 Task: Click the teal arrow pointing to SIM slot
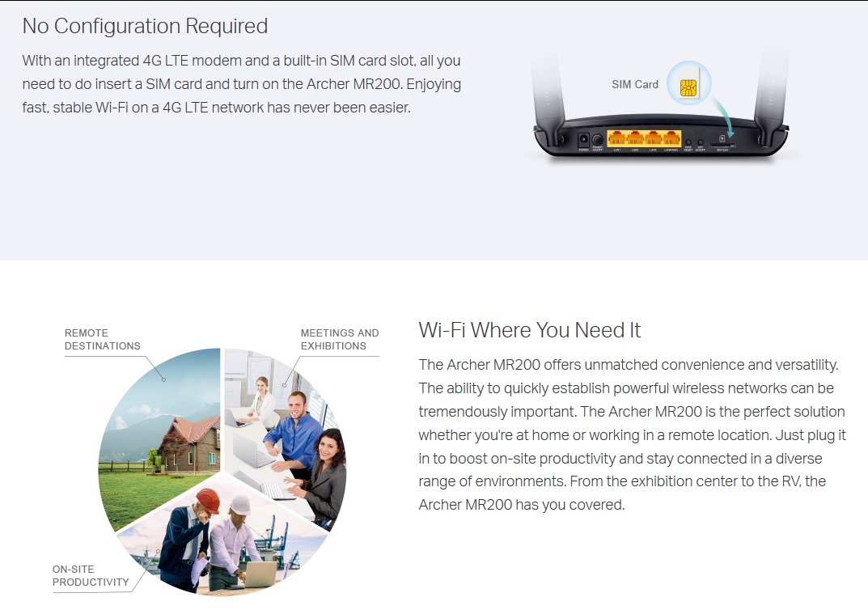[723, 116]
